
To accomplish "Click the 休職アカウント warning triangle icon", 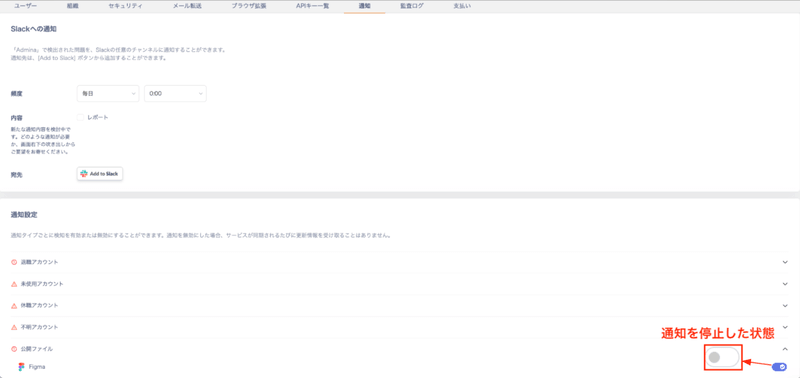I will (x=14, y=306).
